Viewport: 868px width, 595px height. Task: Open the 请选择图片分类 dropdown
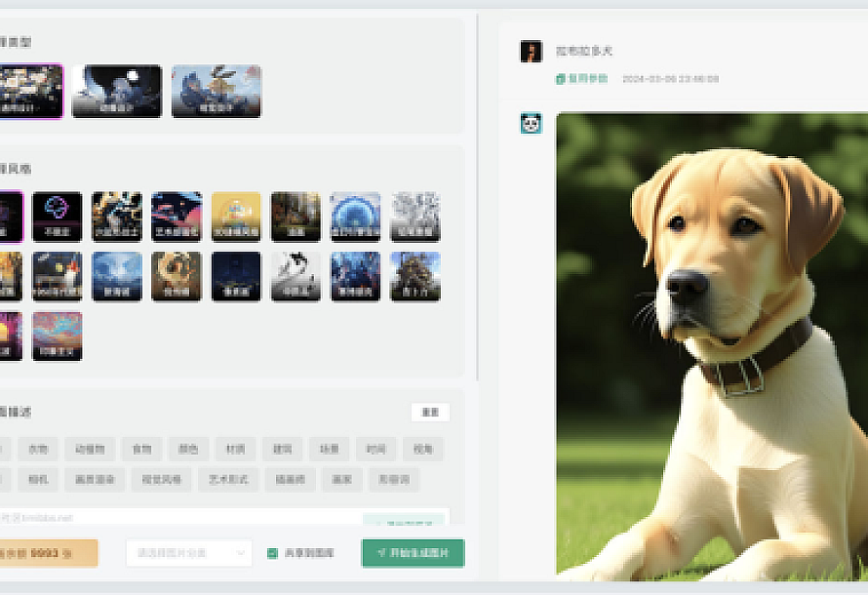click(x=189, y=553)
